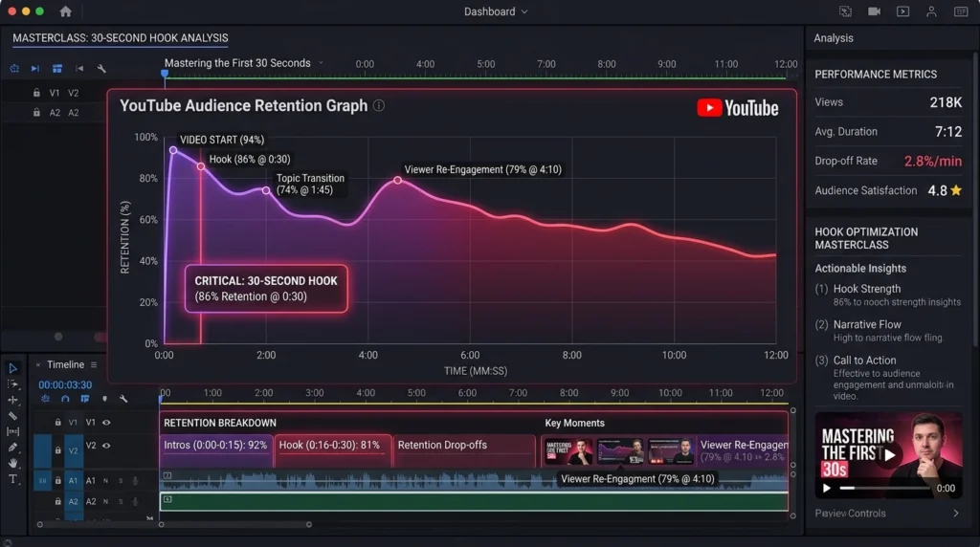Click the Topic Transition (74% @ 1:45) graph point

click(x=266, y=190)
